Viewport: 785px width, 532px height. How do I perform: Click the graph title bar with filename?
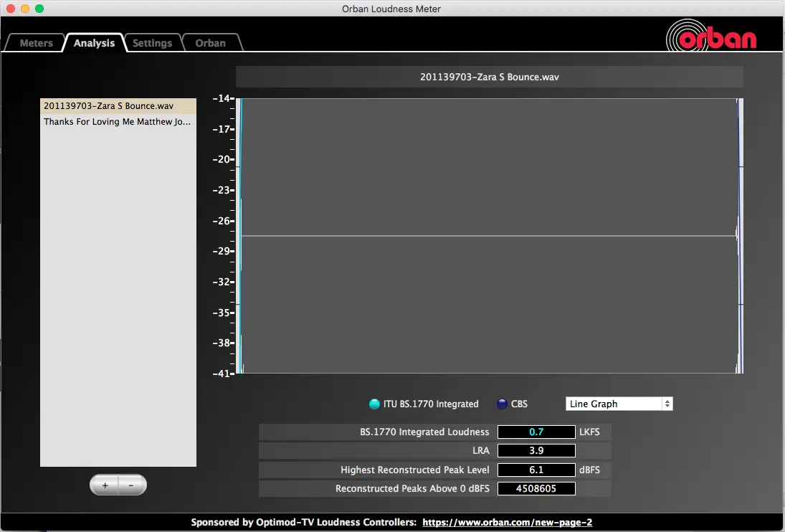pyautogui.click(x=489, y=77)
